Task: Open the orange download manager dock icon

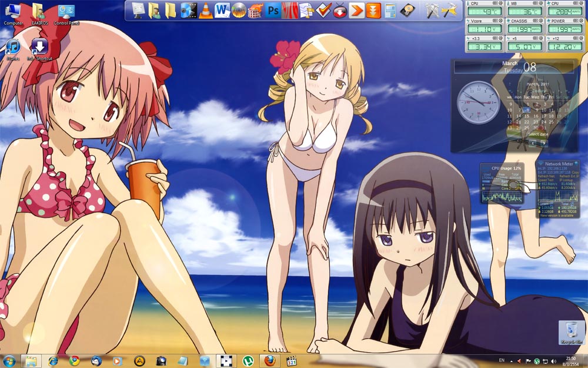Action: point(373,11)
